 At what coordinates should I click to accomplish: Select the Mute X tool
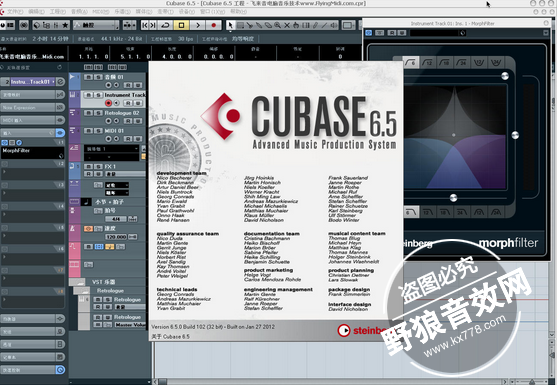(287, 25)
